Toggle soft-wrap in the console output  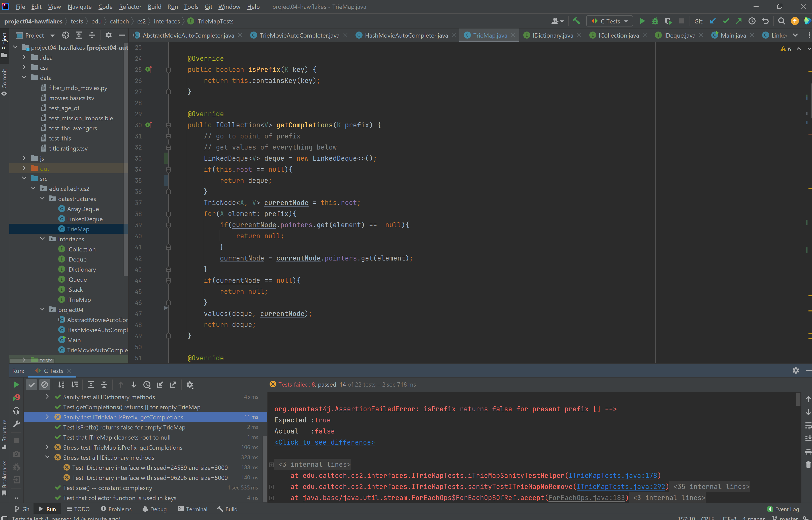(808, 425)
